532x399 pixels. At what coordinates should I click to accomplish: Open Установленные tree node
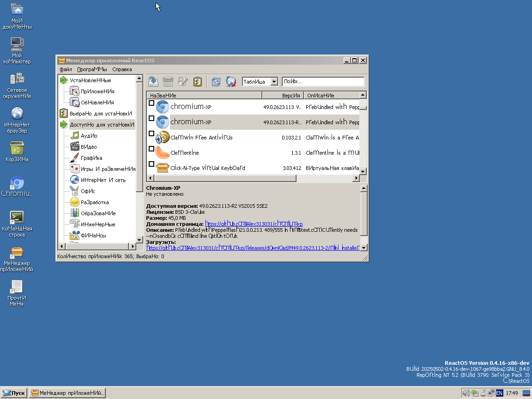(90, 80)
